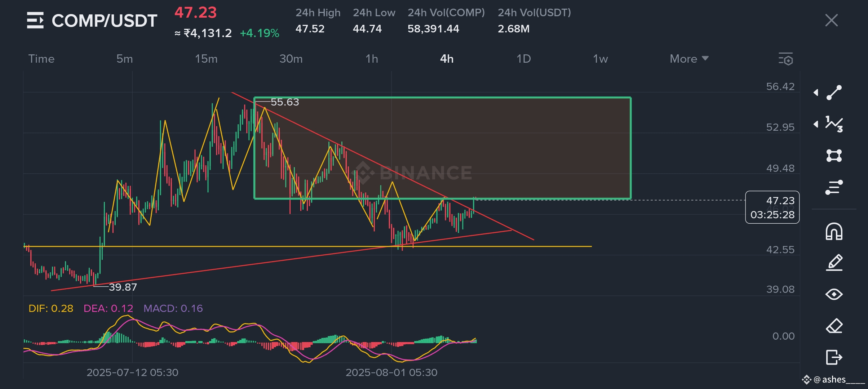Screen dimensions: 868x389
Task: Click the DEA: 0.12 indicator label
Action: click(108, 309)
